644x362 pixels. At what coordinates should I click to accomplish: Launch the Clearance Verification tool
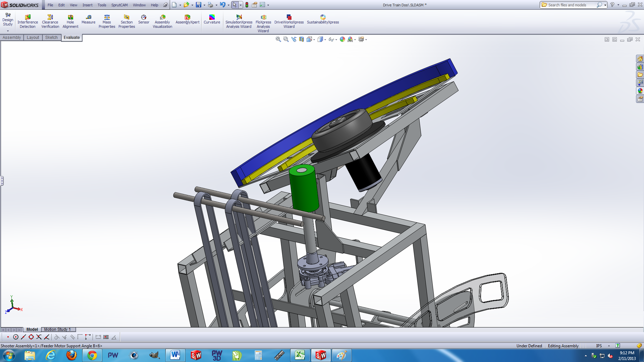(x=50, y=21)
